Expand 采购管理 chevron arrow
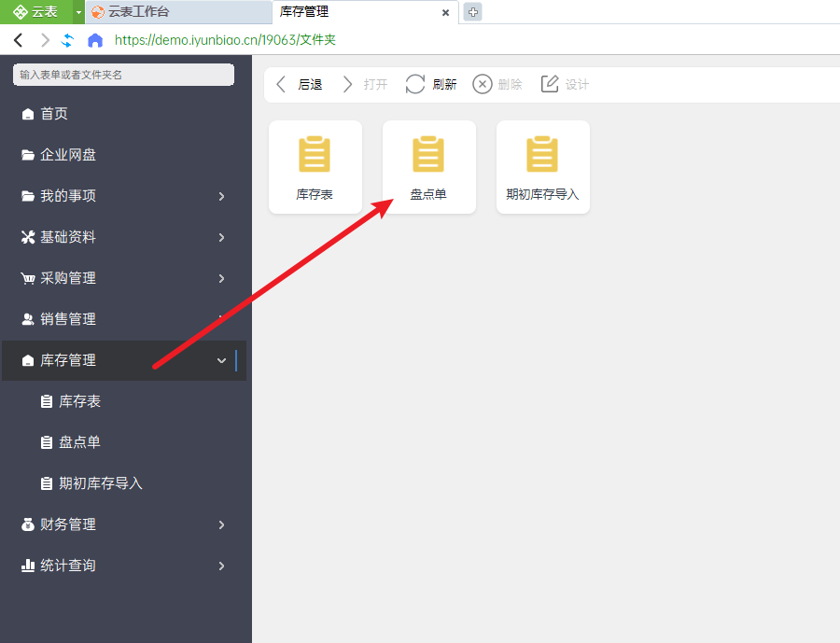This screenshot has width=840, height=643. (222, 278)
